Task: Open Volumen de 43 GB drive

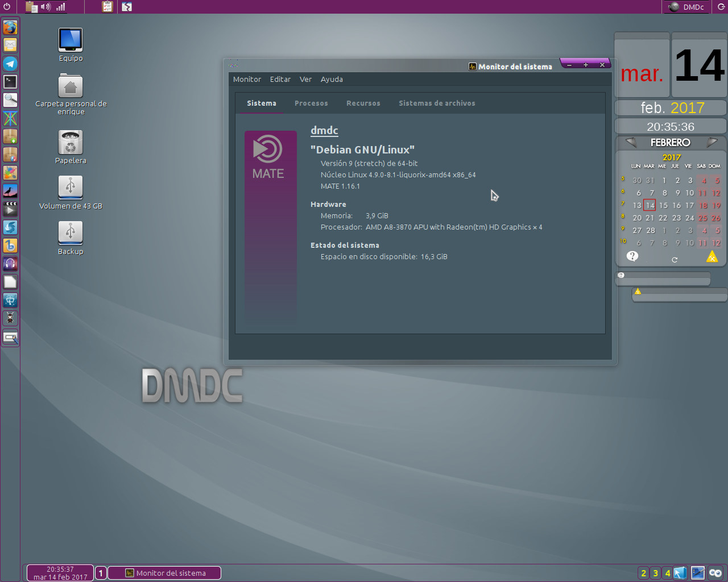Action: tap(71, 193)
